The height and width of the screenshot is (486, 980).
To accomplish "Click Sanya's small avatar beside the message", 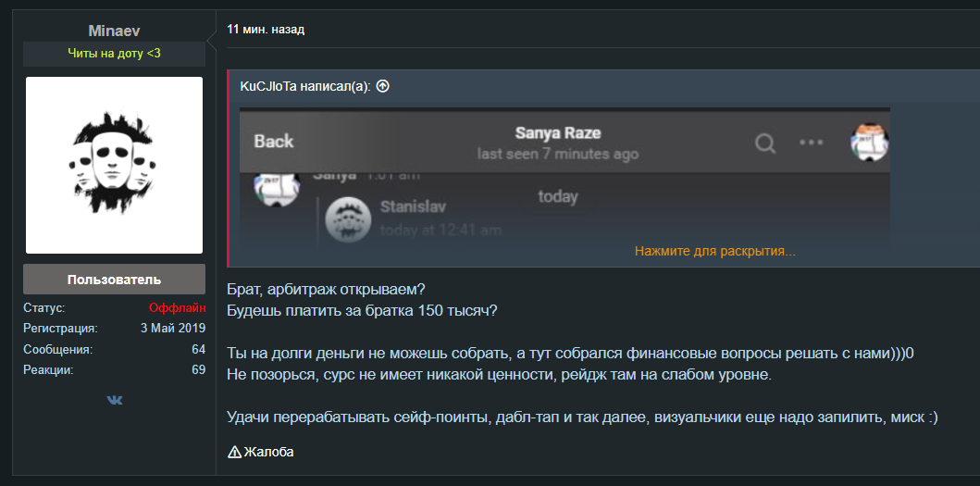I will pyautogui.click(x=277, y=189).
